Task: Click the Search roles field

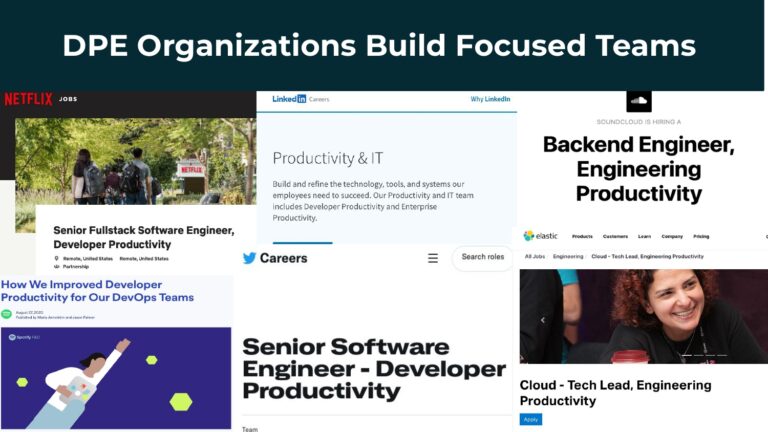Action: pyautogui.click(x=482, y=257)
